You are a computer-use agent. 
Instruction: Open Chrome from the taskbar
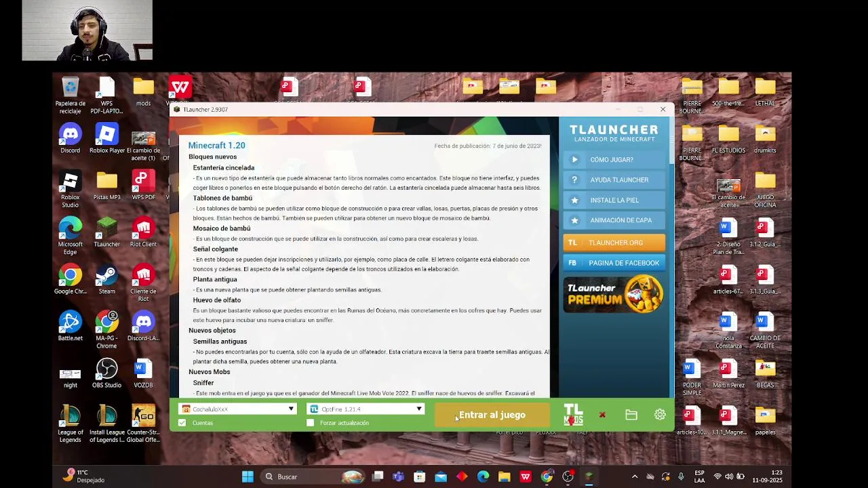[547, 477]
